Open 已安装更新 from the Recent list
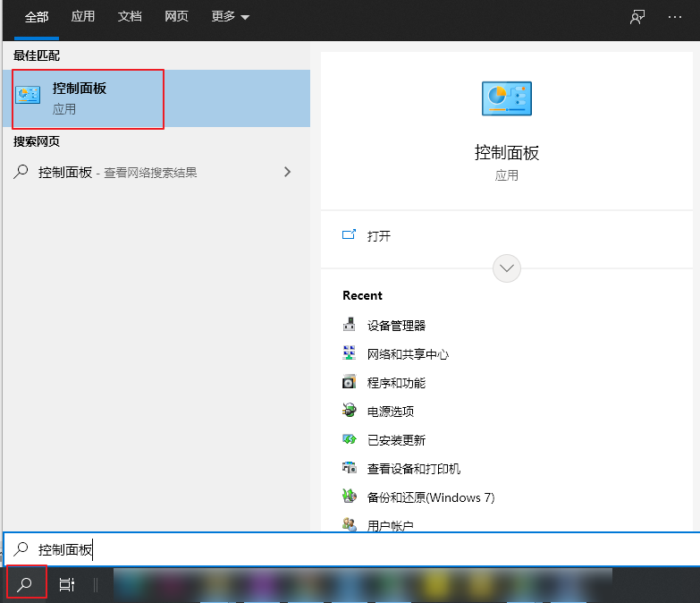Screen dimensions: 700x603 pyautogui.click(x=396, y=440)
